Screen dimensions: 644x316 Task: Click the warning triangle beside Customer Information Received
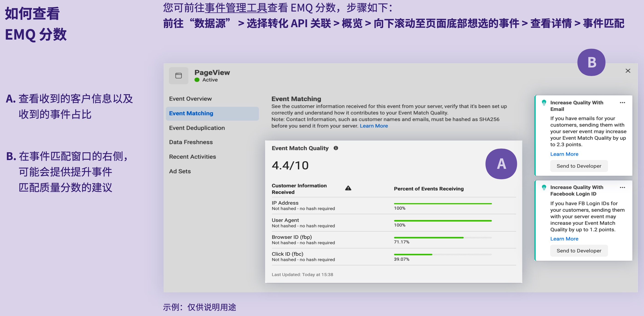348,188
